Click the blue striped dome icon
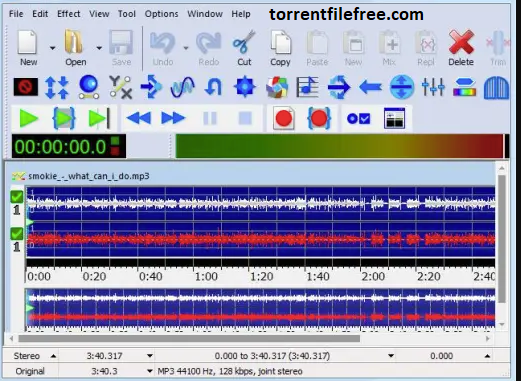The width and height of the screenshot is (521, 381). [x=496, y=88]
